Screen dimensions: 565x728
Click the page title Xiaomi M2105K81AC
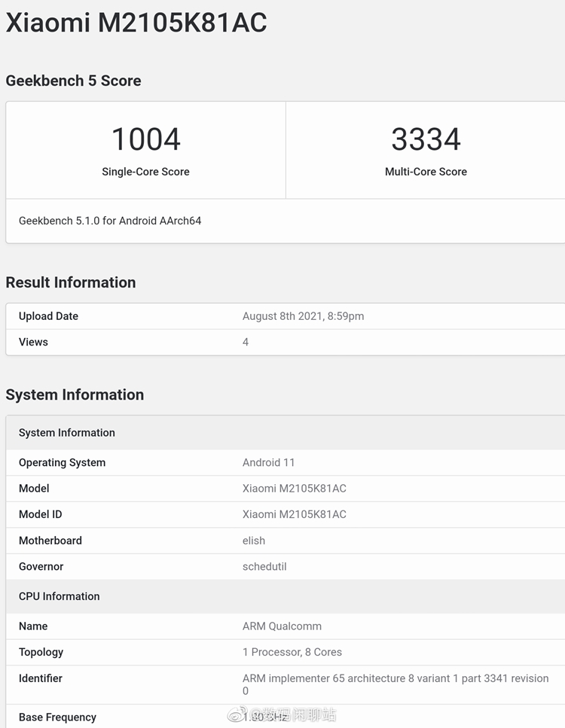pyautogui.click(x=136, y=23)
